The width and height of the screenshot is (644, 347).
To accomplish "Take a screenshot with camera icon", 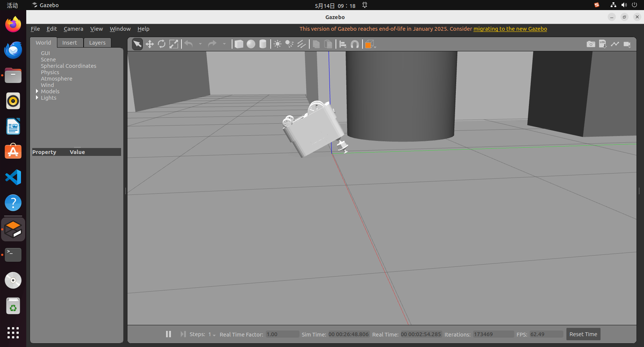I will (x=591, y=44).
